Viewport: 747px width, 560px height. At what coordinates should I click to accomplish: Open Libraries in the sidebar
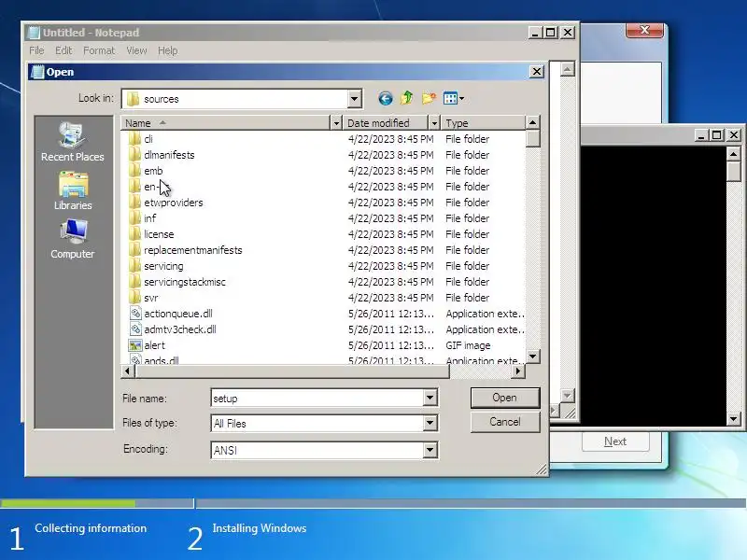tap(73, 191)
